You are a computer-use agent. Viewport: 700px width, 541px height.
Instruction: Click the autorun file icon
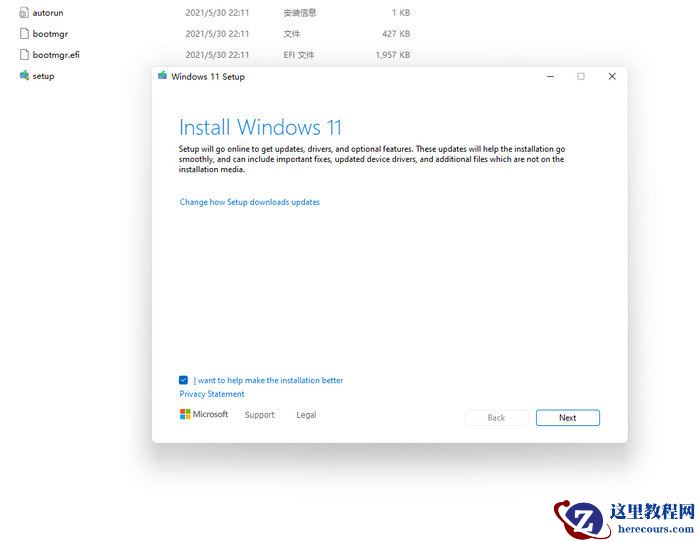click(x=24, y=12)
